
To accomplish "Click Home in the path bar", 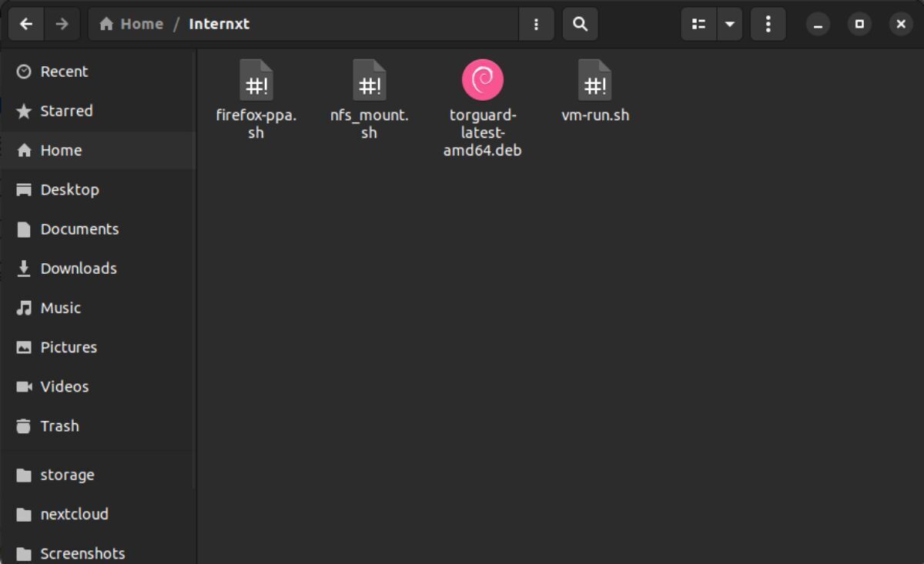I will [x=131, y=24].
